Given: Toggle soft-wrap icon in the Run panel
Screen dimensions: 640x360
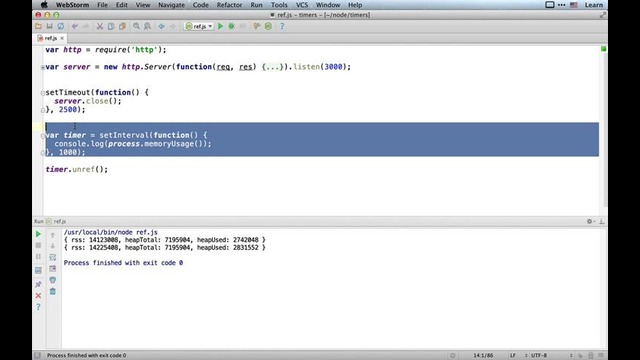Looking at the screenshot, I should coord(53,258).
